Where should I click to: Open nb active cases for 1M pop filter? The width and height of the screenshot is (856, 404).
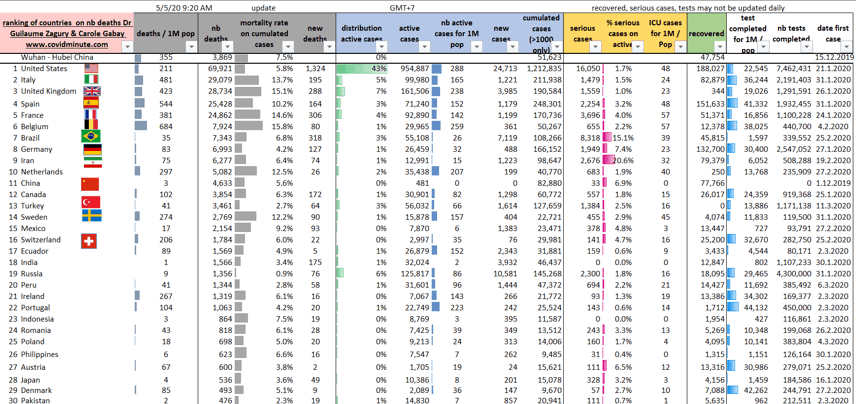point(477,47)
